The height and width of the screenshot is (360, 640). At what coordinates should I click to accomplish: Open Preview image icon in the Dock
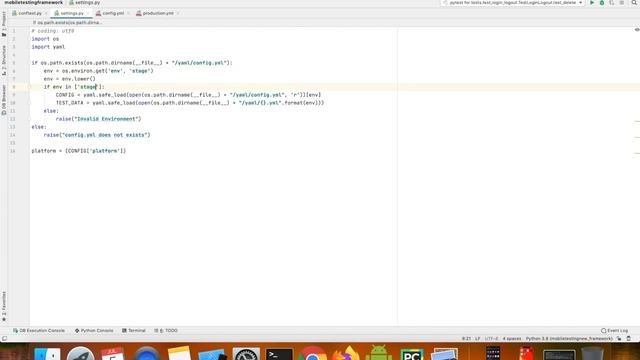click(x=444, y=353)
